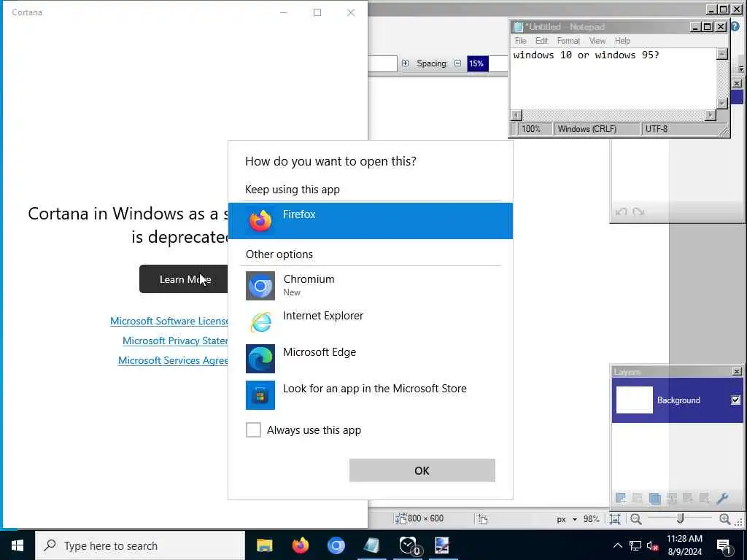Image resolution: width=747 pixels, height=560 pixels.
Task: Click the undo arrow in the history panel
Action: (621, 212)
